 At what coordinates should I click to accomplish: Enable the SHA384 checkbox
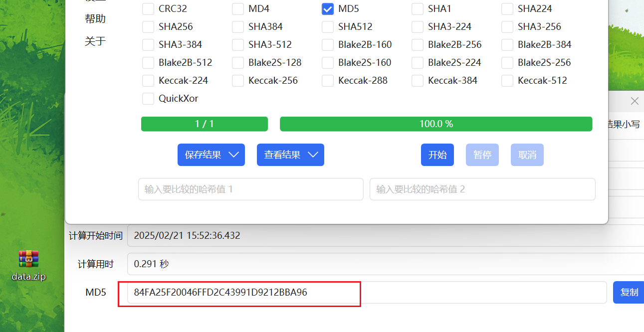[x=238, y=27]
